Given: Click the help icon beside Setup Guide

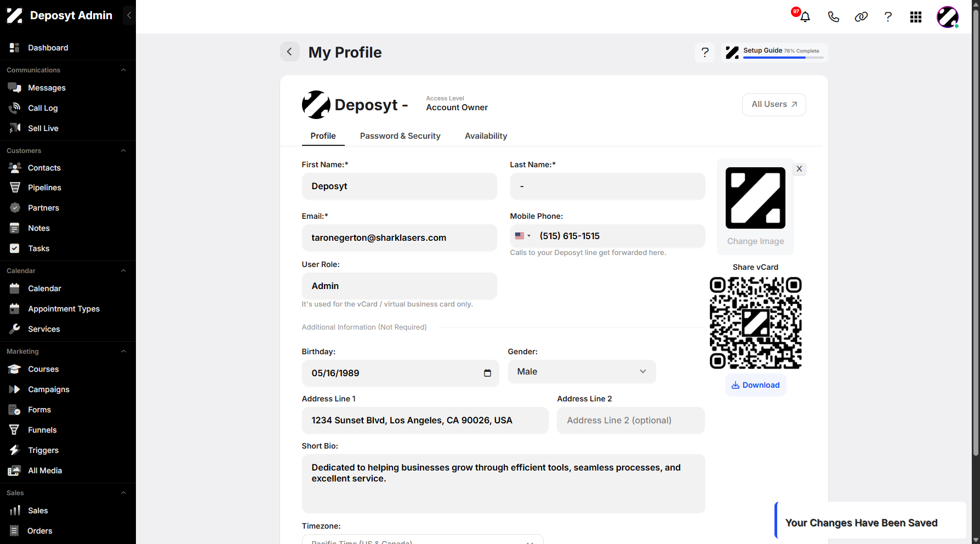Looking at the screenshot, I should (705, 52).
